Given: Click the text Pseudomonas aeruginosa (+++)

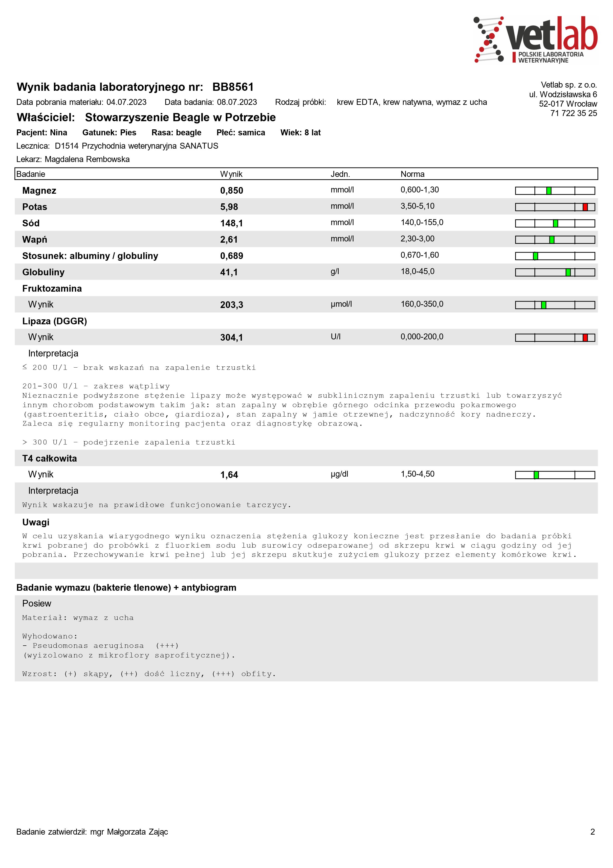Looking at the screenshot, I should click(105, 646).
